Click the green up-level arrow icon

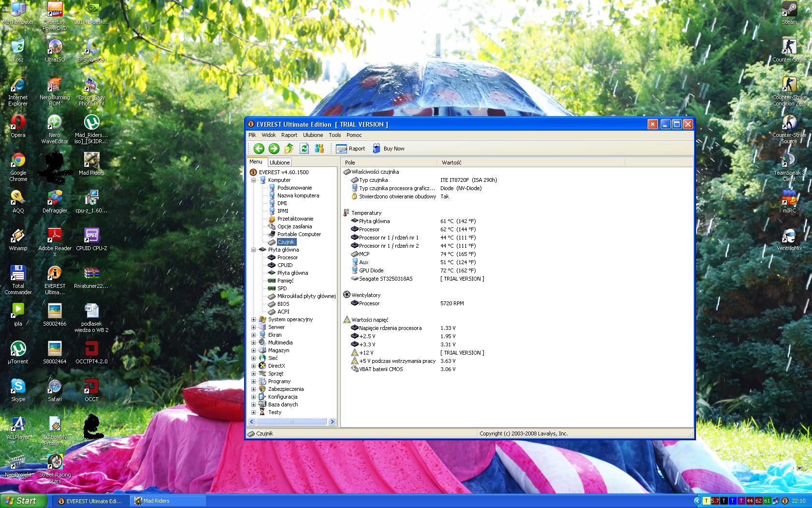tap(289, 149)
